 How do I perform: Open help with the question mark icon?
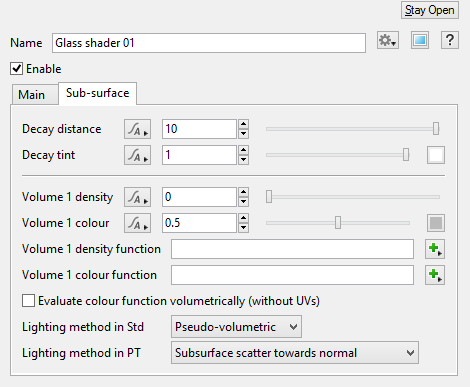450,41
